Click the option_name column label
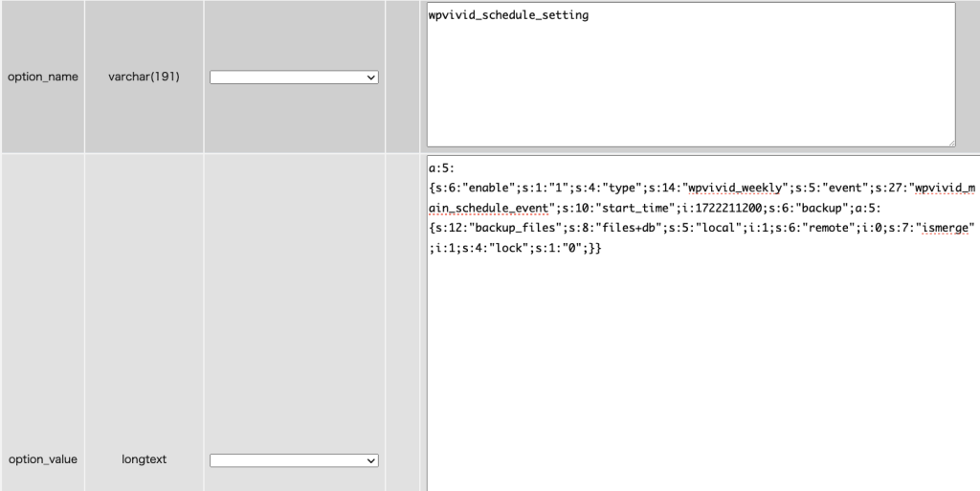Image resolution: width=980 pixels, height=491 pixels. (42, 77)
